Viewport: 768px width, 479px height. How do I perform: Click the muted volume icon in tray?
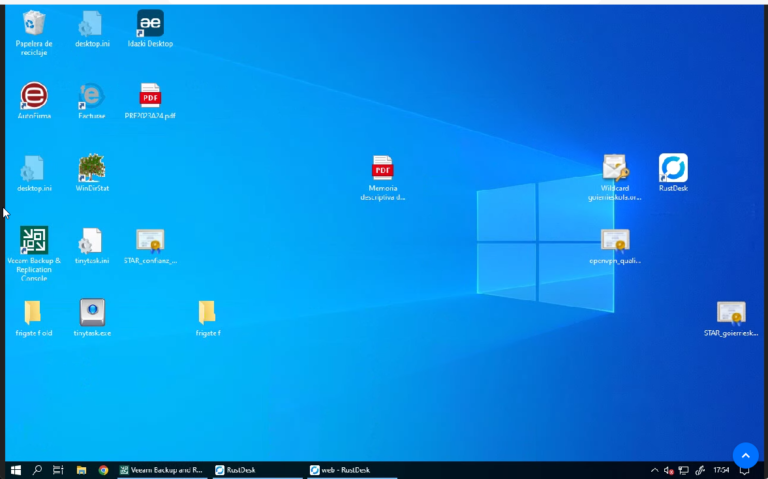(668, 470)
